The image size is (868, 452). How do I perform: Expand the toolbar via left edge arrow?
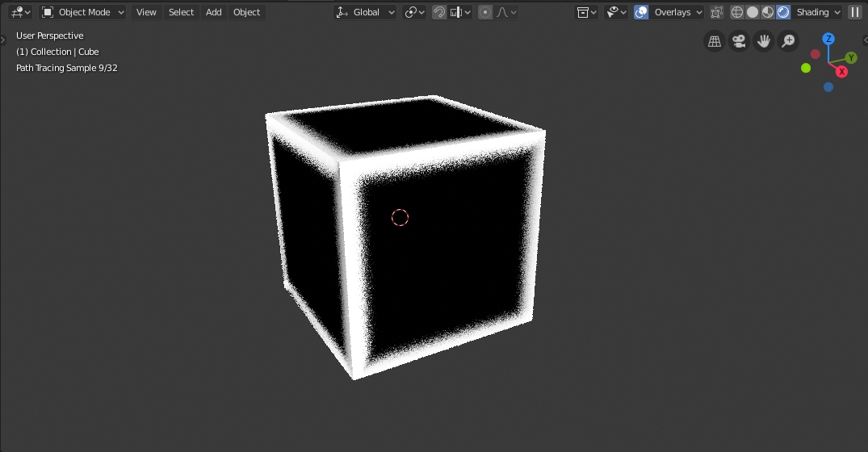point(2,40)
